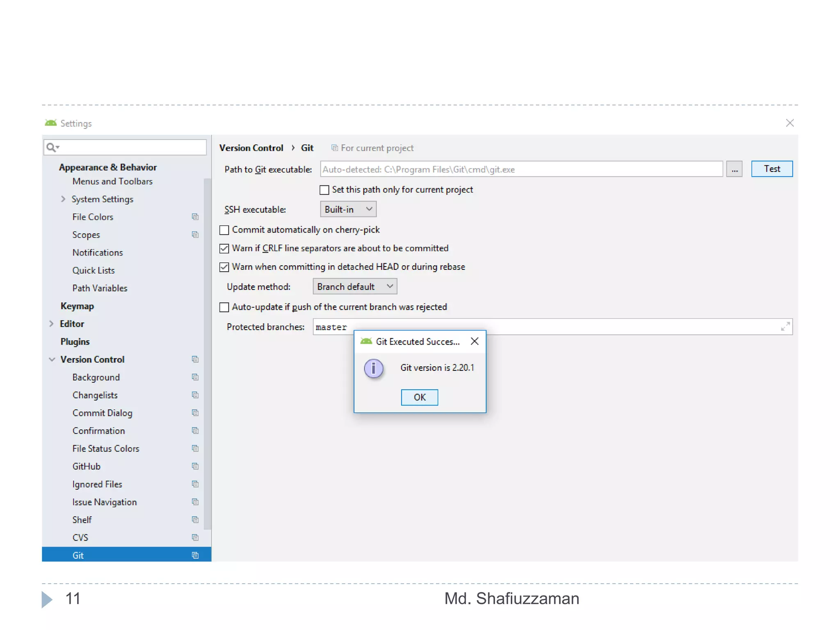Click the browse ellipsis button for Git path
The height and width of the screenshot is (630, 840).
(734, 169)
